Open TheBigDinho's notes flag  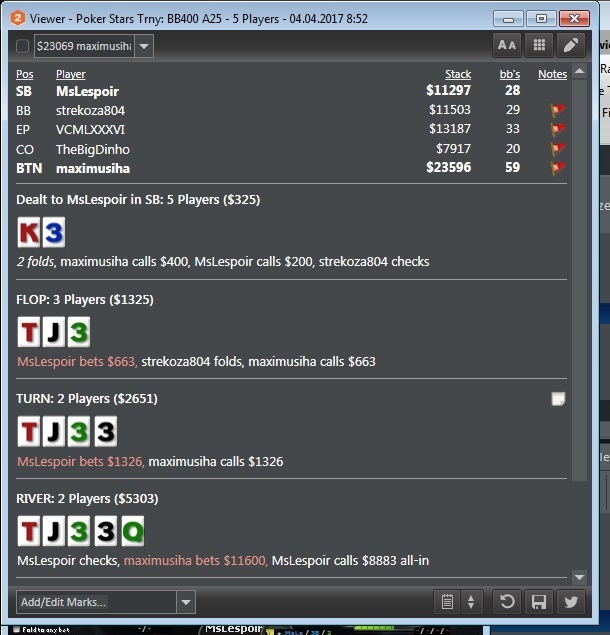tap(558, 149)
